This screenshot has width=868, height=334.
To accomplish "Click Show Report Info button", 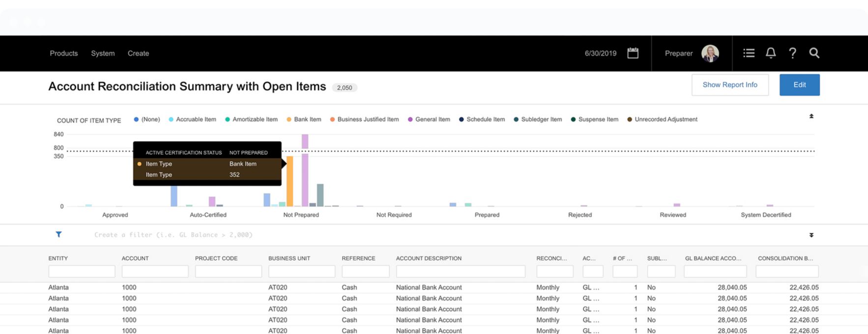I will point(730,85).
